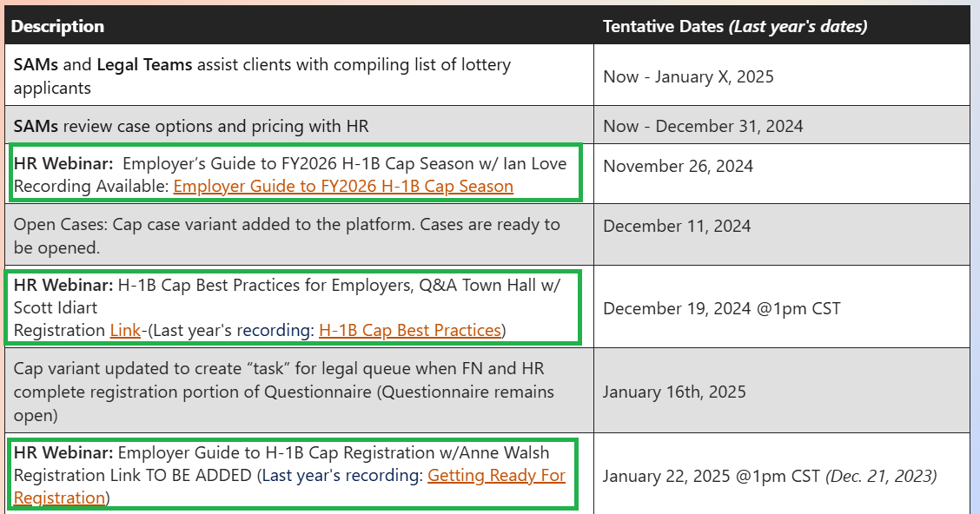Open Getting Ready For Registration recording link
This screenshot has height=514, width=980.
click(x=289, y=486)
